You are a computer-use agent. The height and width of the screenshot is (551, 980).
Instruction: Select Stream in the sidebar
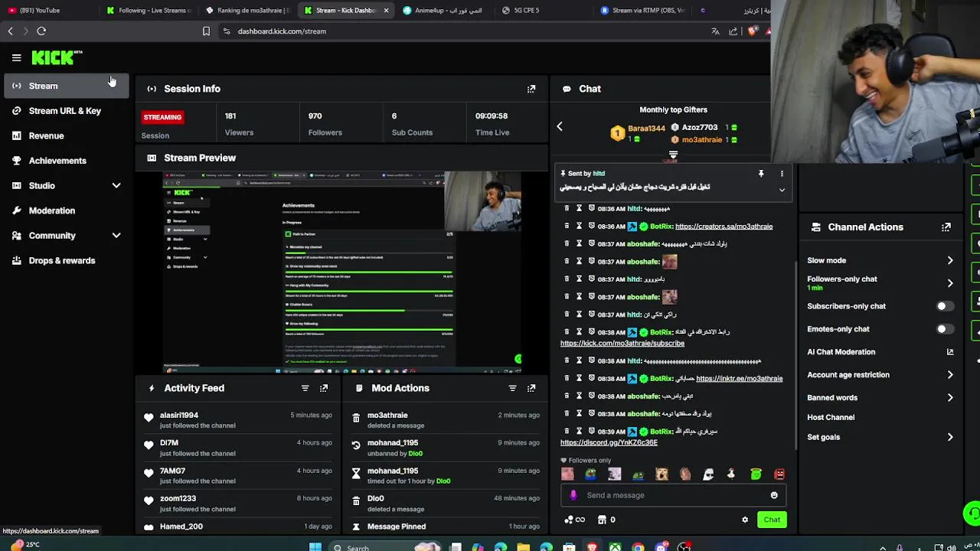66,86
